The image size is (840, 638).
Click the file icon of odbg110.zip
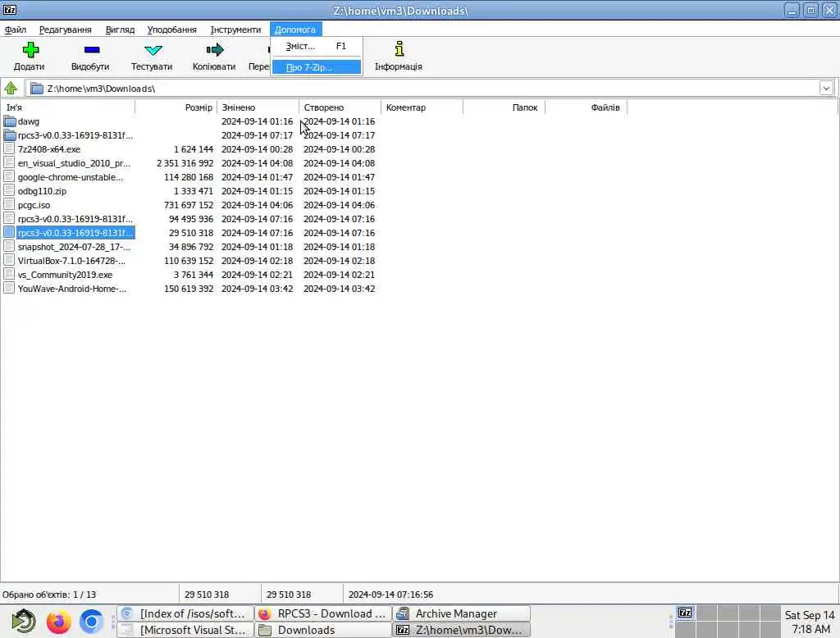click(x=9, y=191)
